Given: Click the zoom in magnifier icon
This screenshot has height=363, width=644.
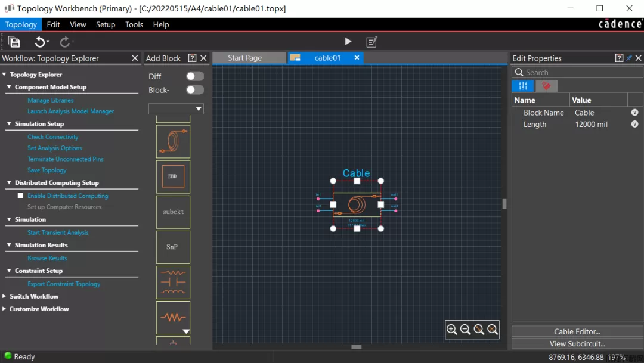Looking at the screenshot, I should 452,330.
